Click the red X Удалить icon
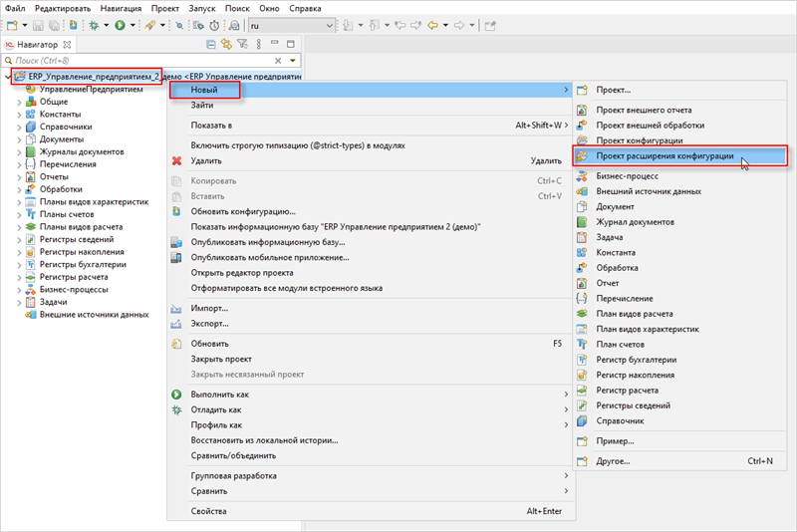 click(177, 160)
